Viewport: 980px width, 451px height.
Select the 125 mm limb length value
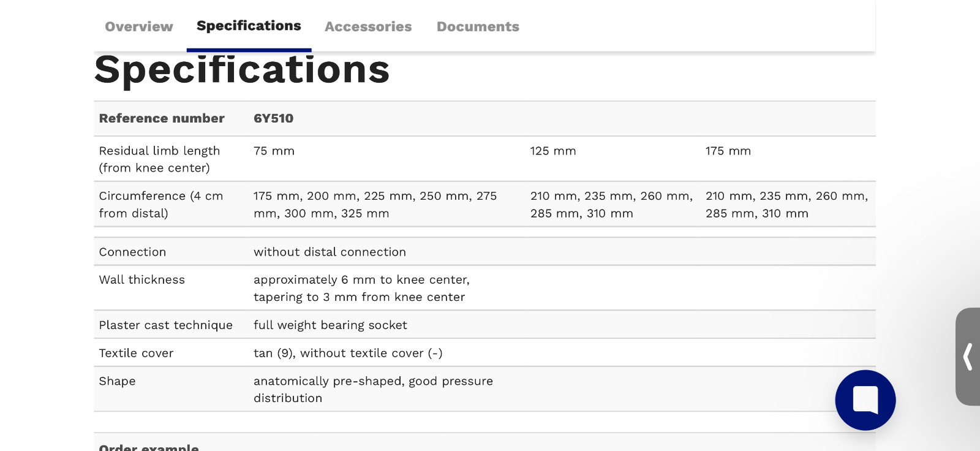pos(553,151)
